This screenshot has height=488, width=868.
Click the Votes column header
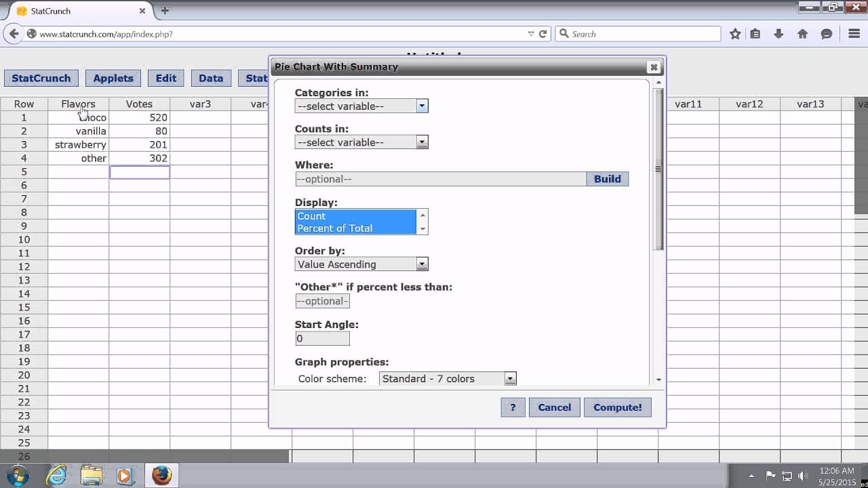coord(139,104)
